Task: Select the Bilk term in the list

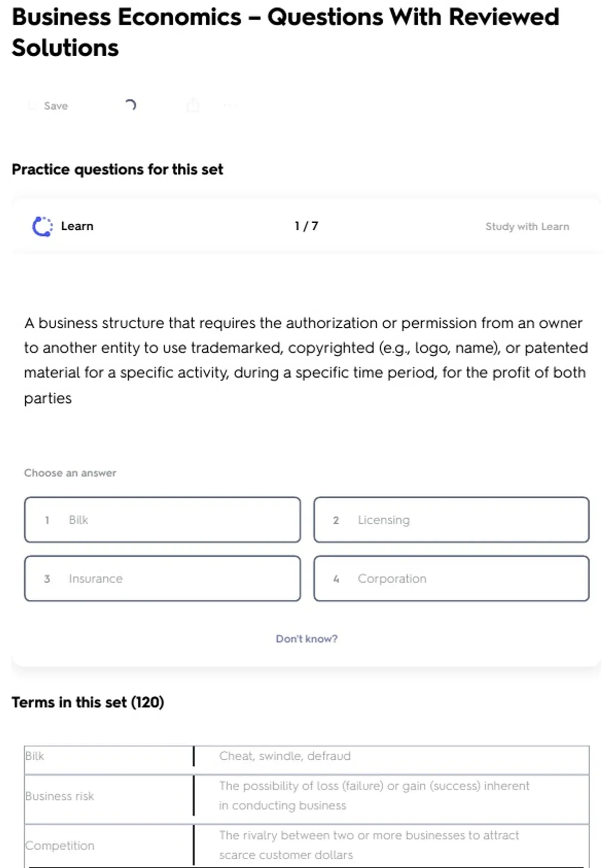Action: coord(35,756)
